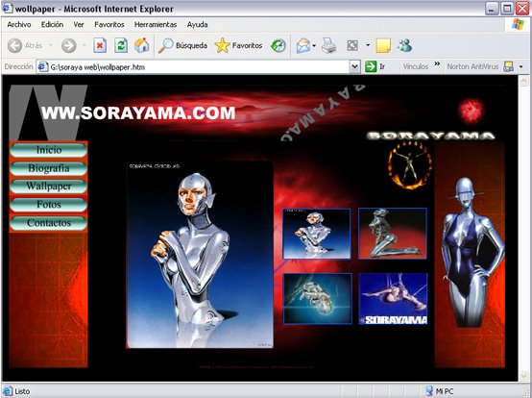Print the page with the printer icon
532x398 pixels.
328,45
